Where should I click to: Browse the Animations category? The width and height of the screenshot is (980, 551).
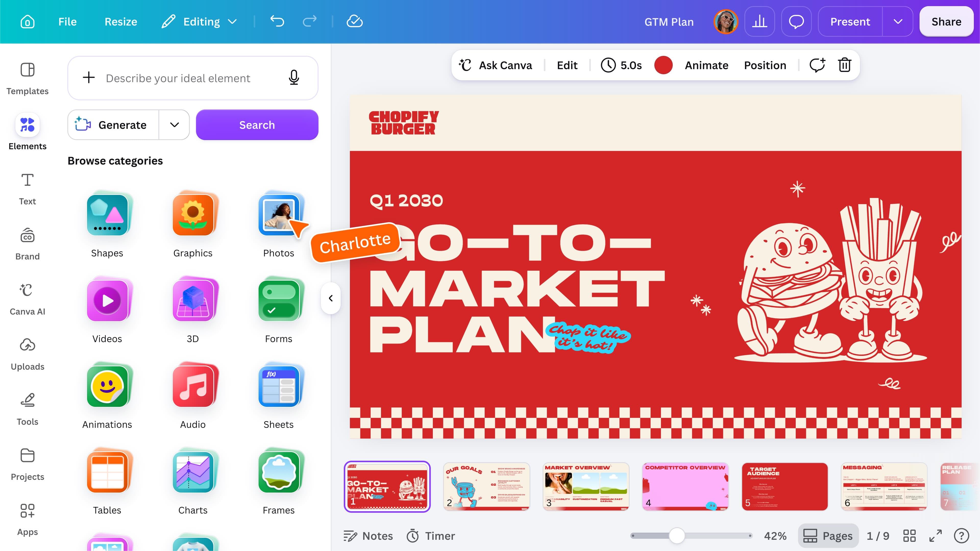[x=107, y=395]
